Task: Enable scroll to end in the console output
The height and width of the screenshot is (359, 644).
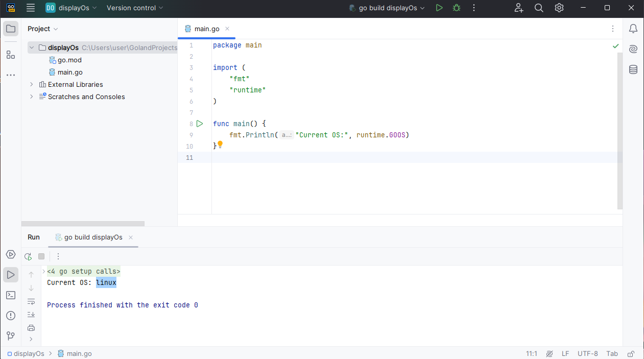Action: click(31, 314)
